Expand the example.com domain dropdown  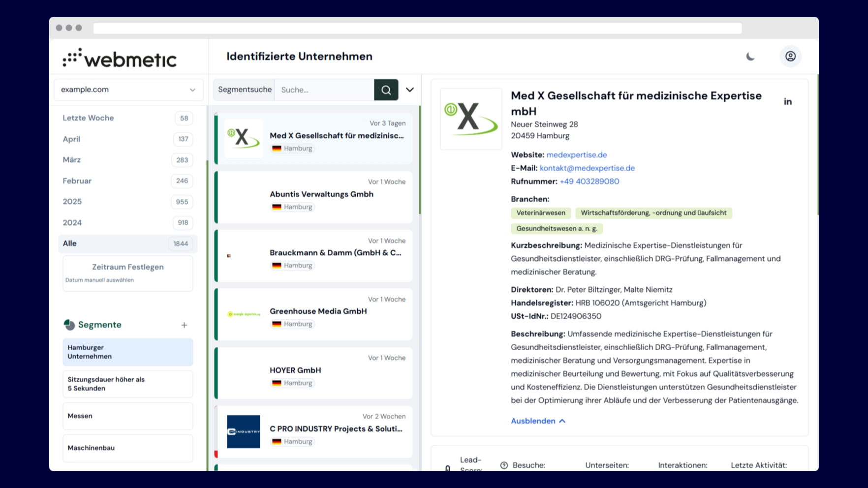tap(192, 90)
